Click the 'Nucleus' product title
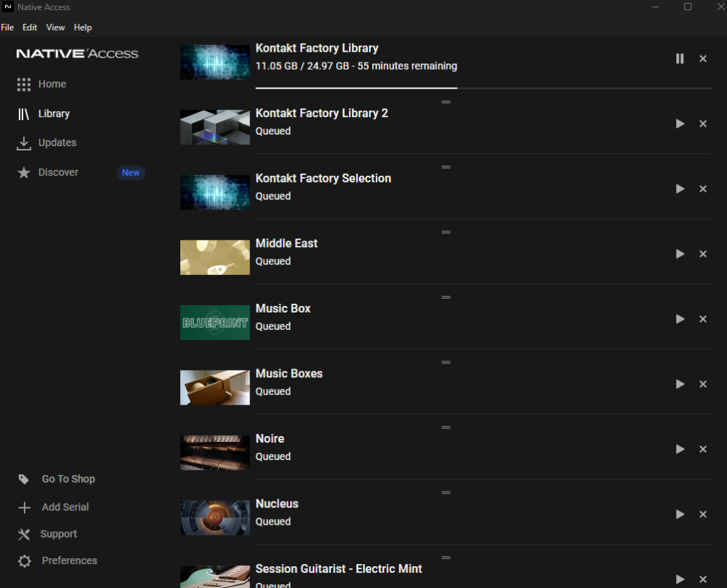 [277, 504]
